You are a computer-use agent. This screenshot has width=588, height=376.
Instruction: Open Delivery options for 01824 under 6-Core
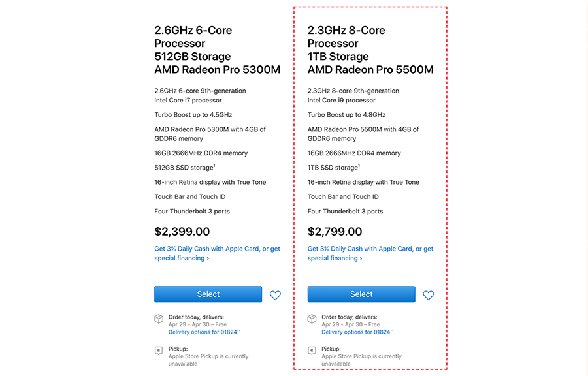pyautogui.click(x=204, y=332)
